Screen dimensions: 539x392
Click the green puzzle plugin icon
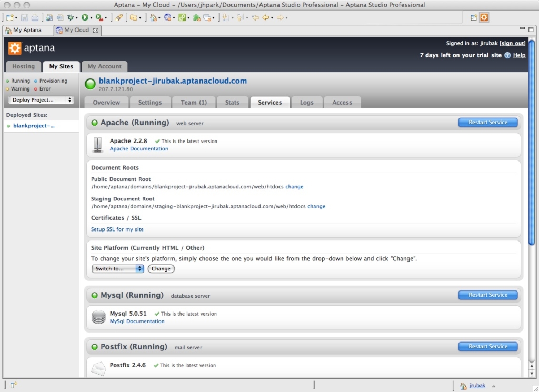[197, 17]
